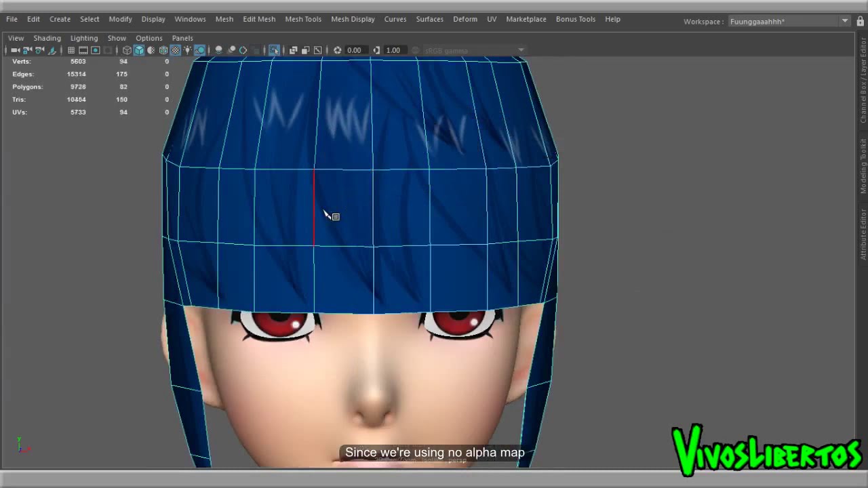
Task: Click the Edges count 15314
Action: pos(76,74)
